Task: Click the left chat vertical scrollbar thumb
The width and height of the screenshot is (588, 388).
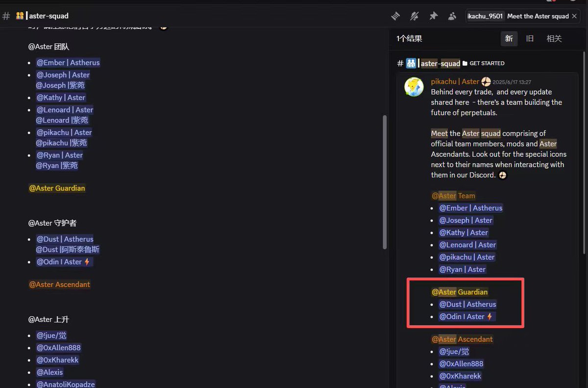Action: [x=385, y=181]
